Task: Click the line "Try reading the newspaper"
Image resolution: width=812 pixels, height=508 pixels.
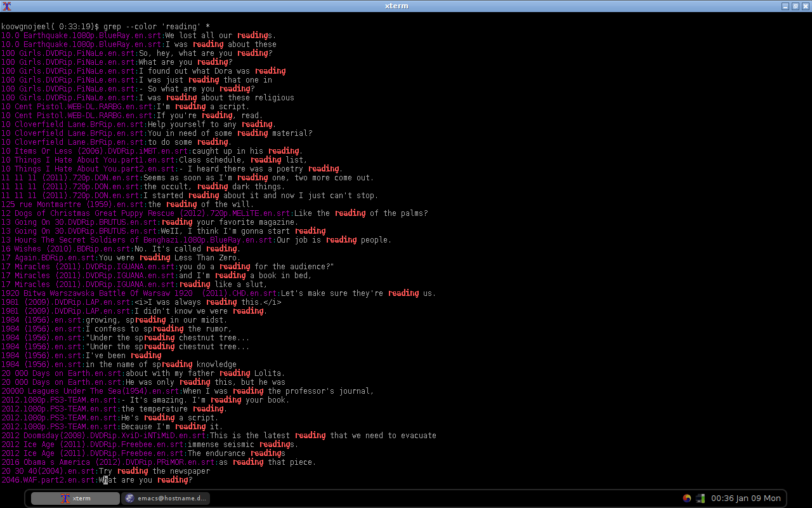Action: click(x=154, y=471)
